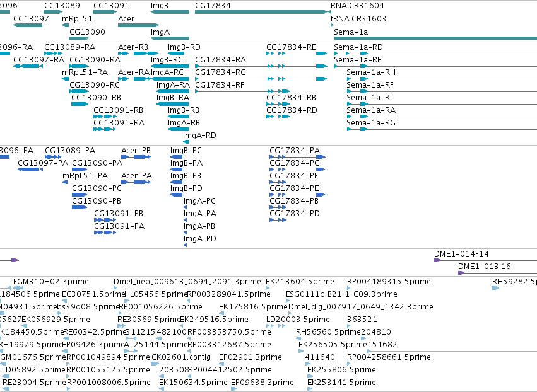The width and height of the screenshot is (537, 392).
Task: Select the CG13090 gene label
Action: (x=87, y=32)
